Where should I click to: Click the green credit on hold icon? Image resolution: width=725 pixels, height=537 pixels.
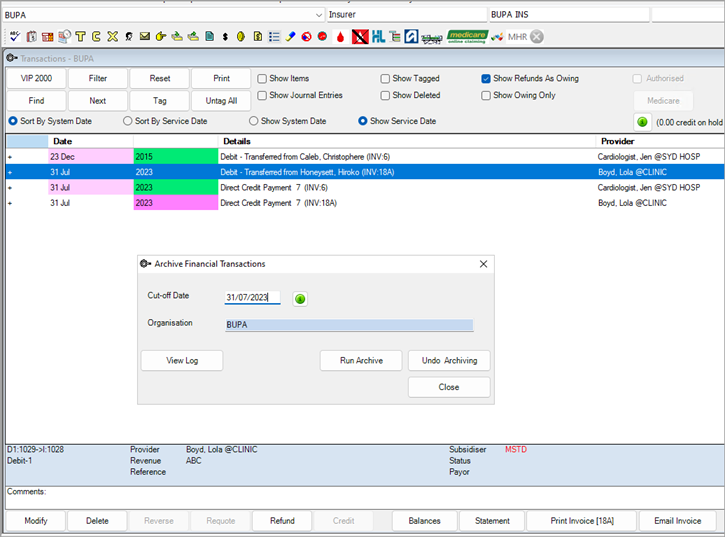tap(642, 122)
